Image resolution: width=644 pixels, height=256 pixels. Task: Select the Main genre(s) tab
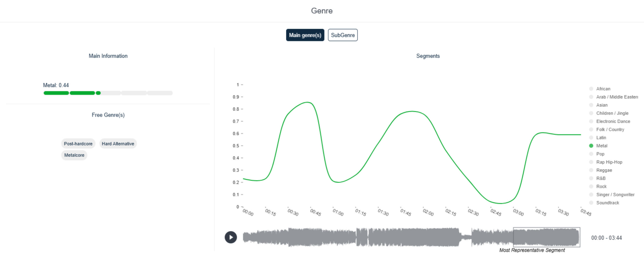coord(305,35)
